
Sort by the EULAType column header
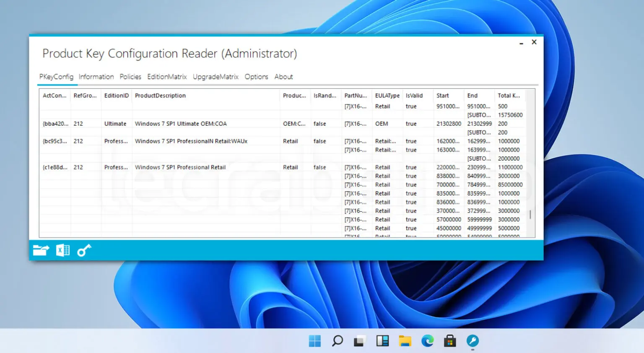[387, 96]
